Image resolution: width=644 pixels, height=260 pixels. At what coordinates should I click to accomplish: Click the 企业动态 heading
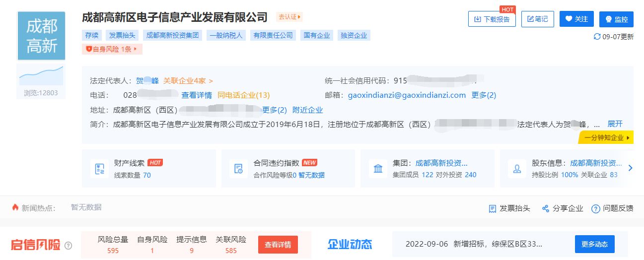tap(350, 244)
